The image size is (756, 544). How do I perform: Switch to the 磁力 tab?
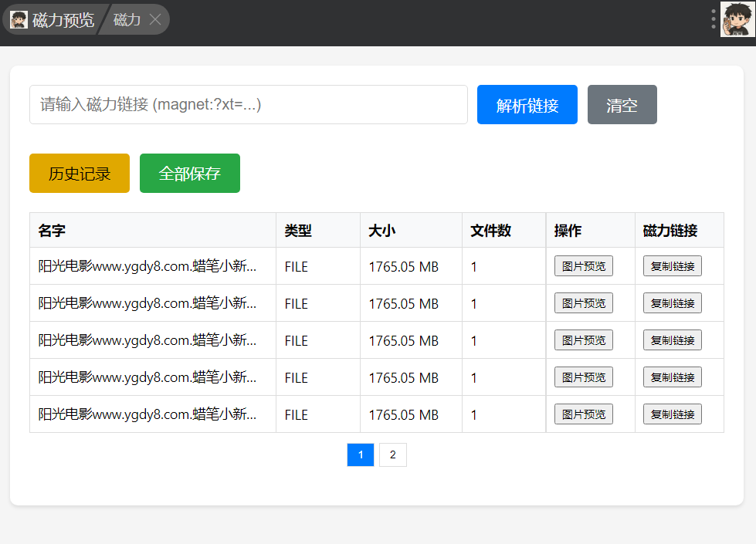[127, 20]
